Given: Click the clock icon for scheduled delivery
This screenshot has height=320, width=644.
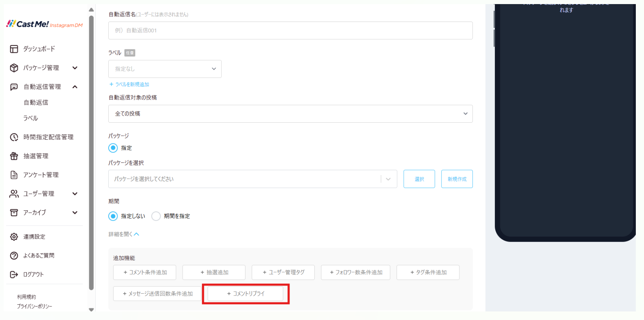Looking at the screenshot, I should coord(14,137).
